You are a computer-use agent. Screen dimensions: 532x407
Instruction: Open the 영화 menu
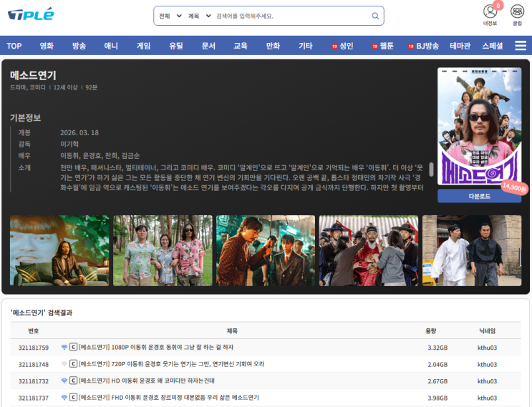[x=47, y=46]
